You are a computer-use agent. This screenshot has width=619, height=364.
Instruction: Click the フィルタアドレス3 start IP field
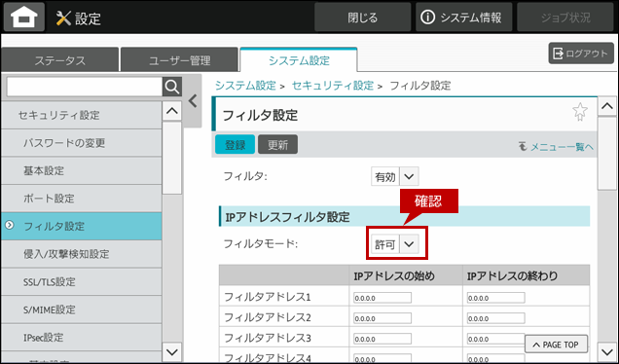tap(382, 339)
